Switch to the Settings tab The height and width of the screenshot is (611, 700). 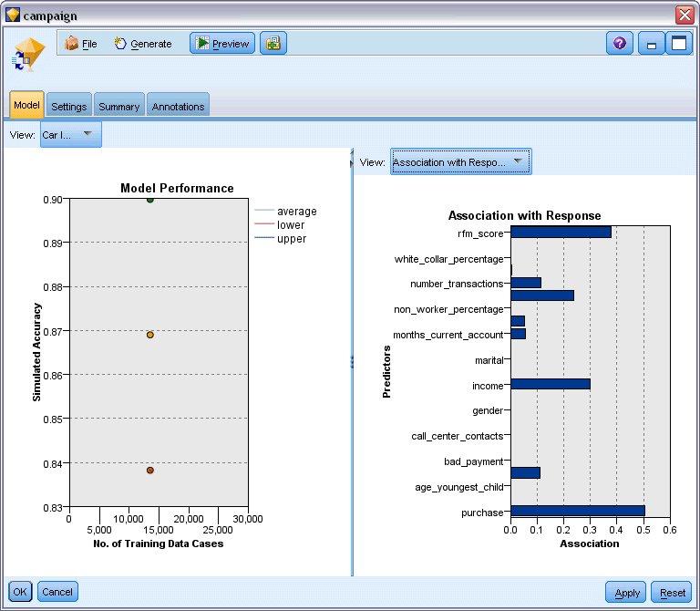click(68, 107)
